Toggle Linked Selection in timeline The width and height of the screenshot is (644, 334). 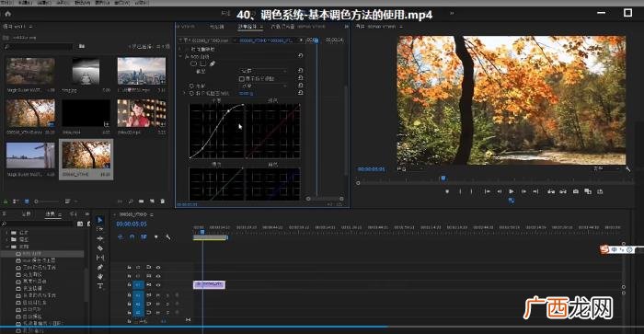pyautogui.click(x=144, y=237)
